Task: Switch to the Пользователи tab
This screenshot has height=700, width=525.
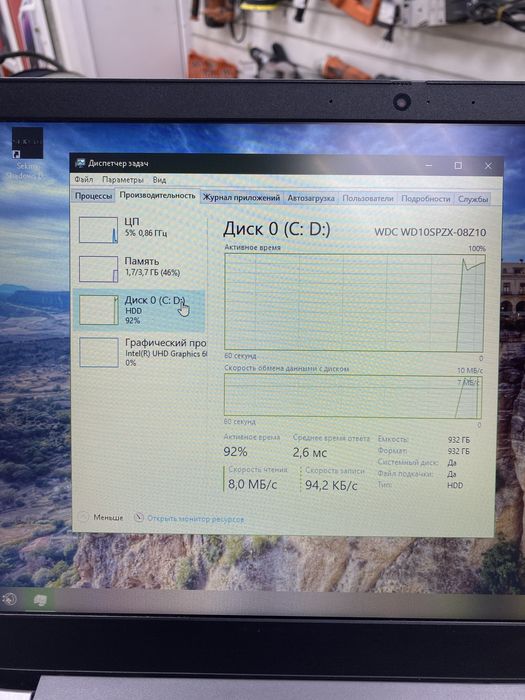Action: [x=368, y=198]
